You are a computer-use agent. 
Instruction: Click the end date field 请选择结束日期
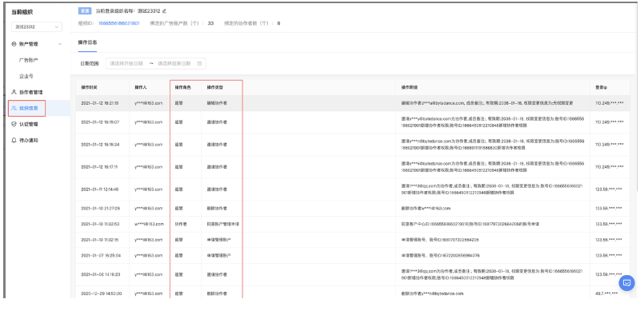pos(174,64)
